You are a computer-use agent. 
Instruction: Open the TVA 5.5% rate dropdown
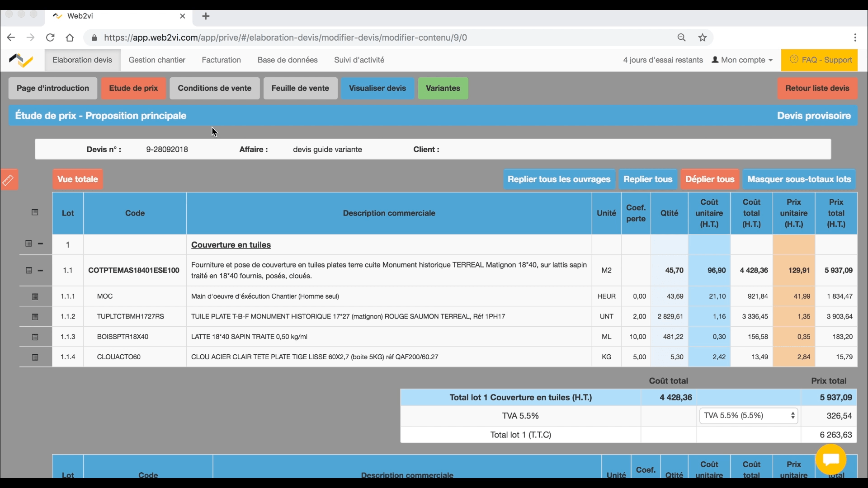[749, 416]
